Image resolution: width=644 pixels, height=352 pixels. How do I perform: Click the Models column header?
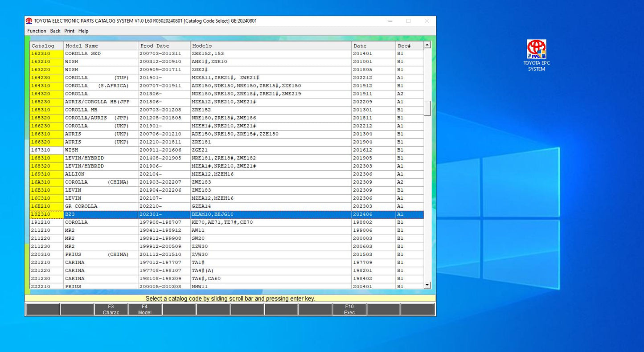point(271,45)
